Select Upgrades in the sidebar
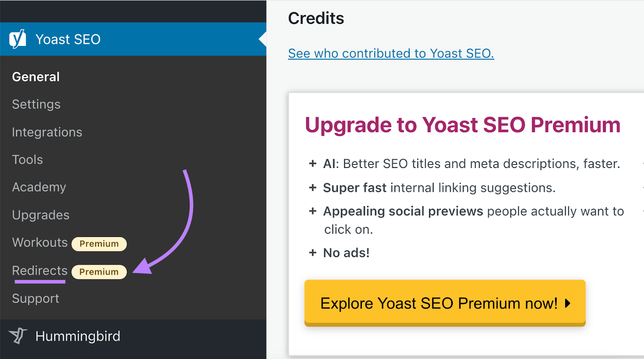 (40, 214)
